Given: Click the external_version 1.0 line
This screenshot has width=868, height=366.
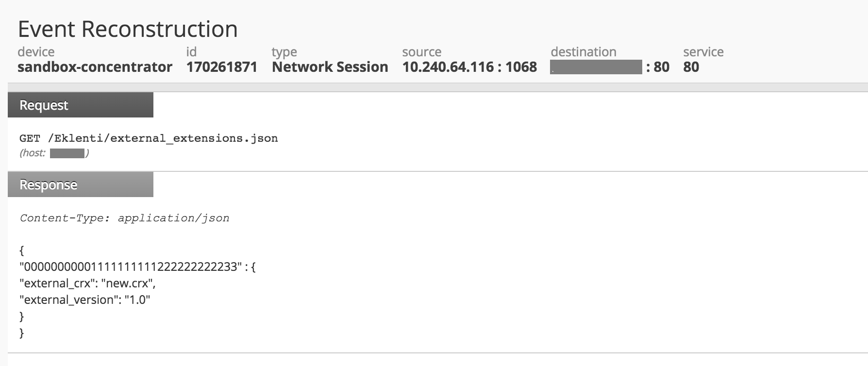Looking at the screenshot, I should tap(84, 299).
